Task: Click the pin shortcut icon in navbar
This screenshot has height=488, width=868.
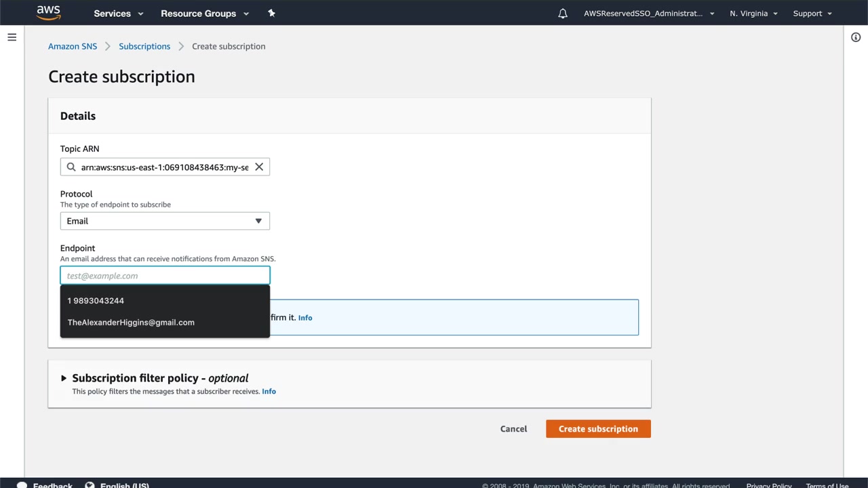Action: [x=271, y=13]
